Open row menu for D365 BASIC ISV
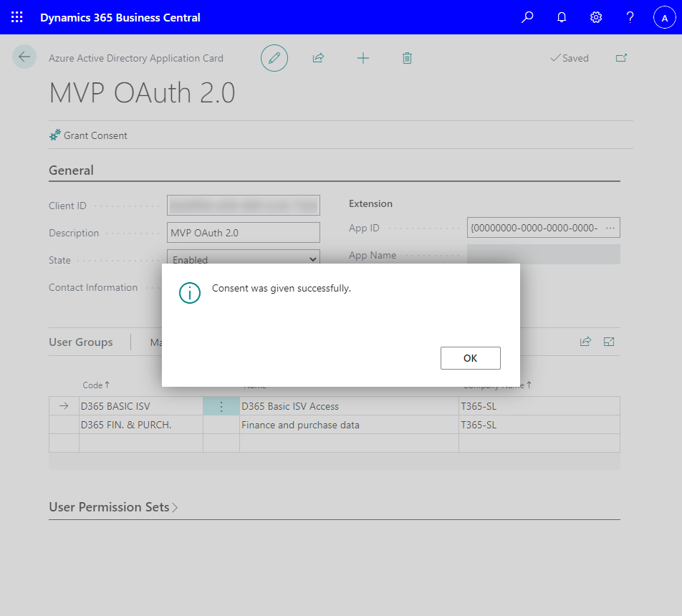Screen dimensions: 682x616 pyautogui.click(x=221, y=406)
